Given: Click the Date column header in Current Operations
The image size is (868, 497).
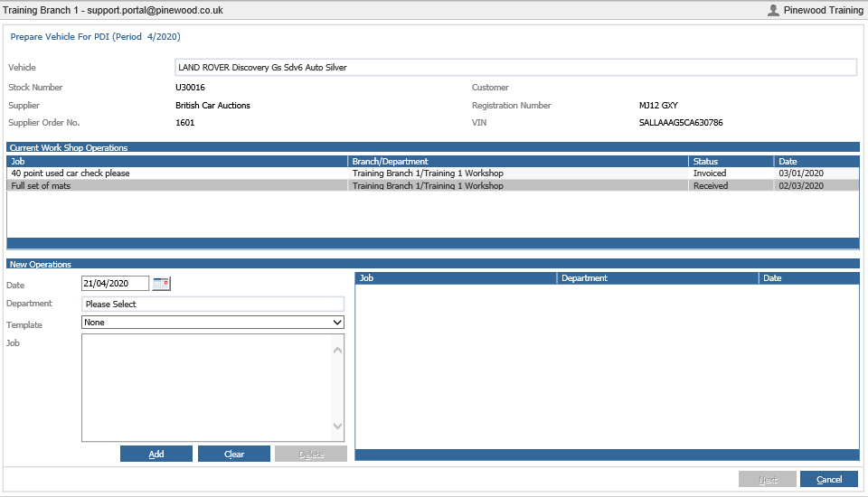Looking at the screenshot, I should (817, 161).
